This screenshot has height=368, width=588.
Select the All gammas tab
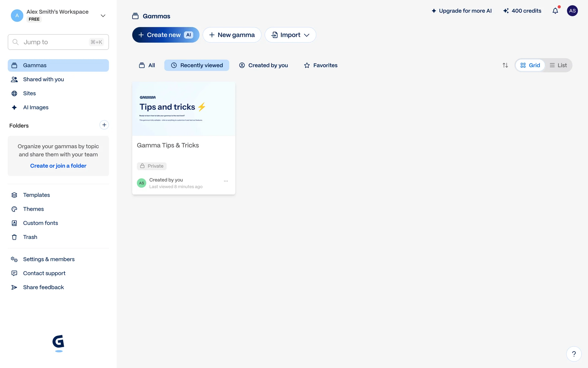click(x=147, y=65)
